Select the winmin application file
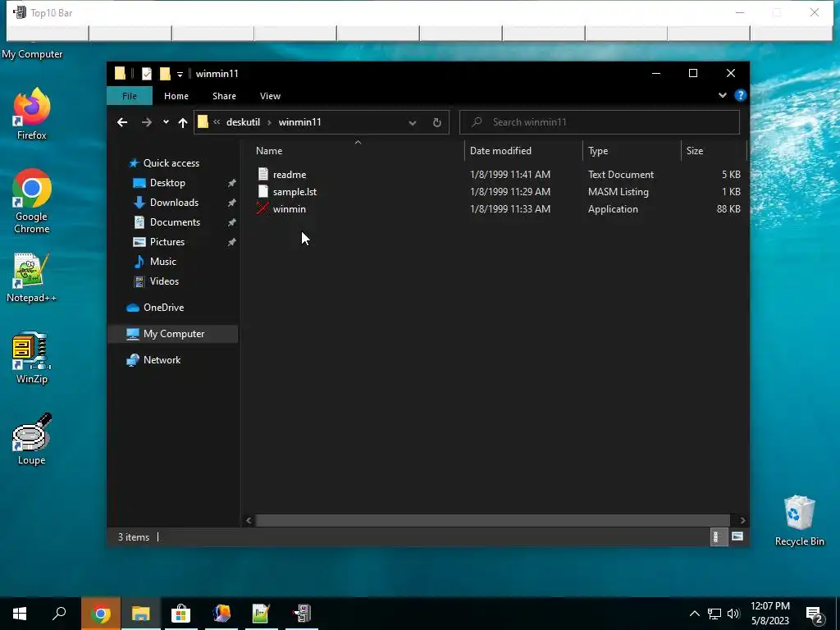This screenshot has height=630, width=840. tap(290, 209)
